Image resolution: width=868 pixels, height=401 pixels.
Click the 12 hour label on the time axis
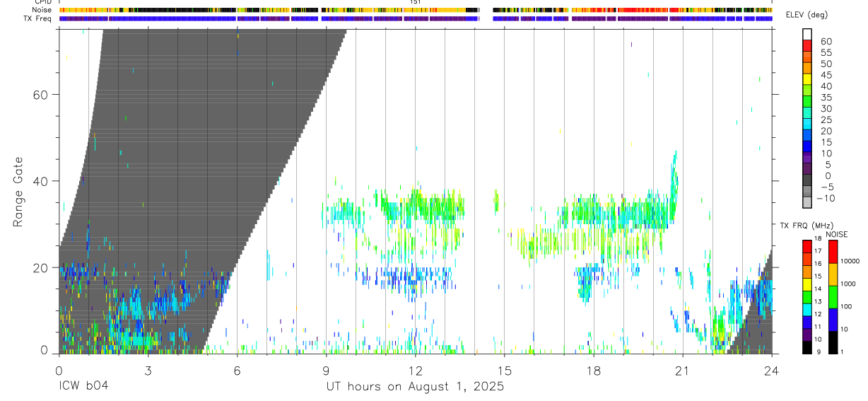tap(416, 370)
